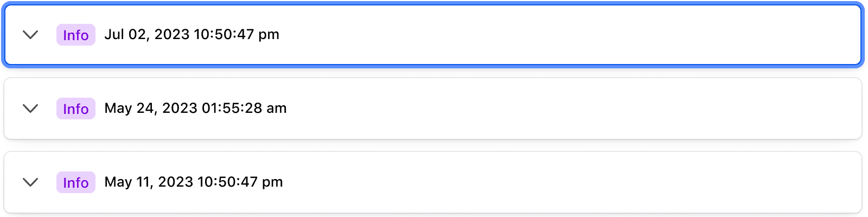The height and width of the screenshot is (217, 868).
Task: Toggle the highlighted first log entry open
Action: pos(30,35)
